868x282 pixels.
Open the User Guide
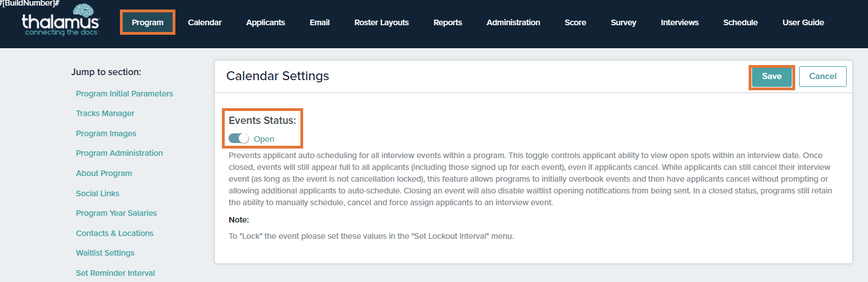803,22
